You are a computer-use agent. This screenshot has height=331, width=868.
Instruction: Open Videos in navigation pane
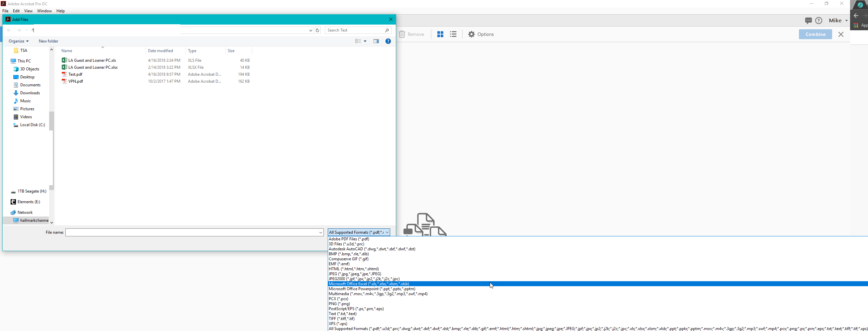coord(23,117)
